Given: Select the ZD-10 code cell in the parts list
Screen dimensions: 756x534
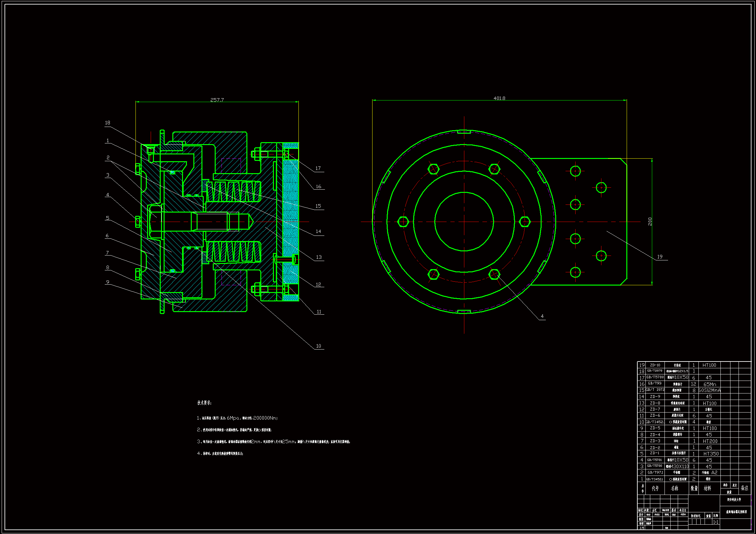Looking at the screenshot, I should click(x=655, y=365).
